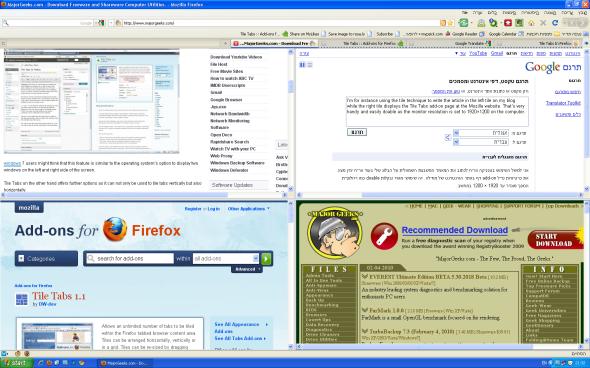
Task: Select the MajorGeeks.com browser tab
Action: pyautogui.click(x=275, y=44)
